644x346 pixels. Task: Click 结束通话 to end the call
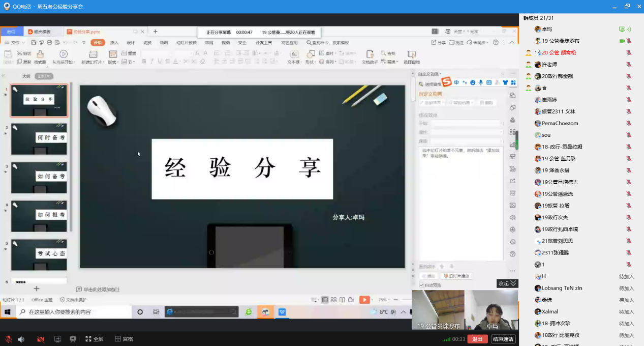click(x=503, y=339)
